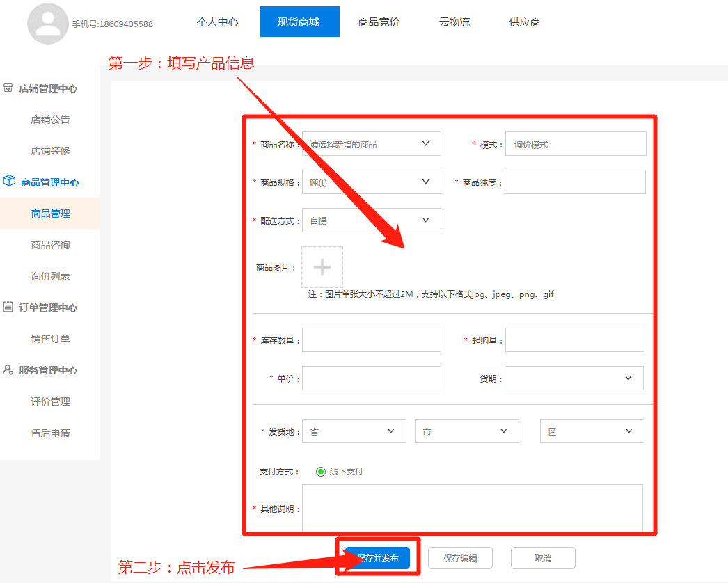The image size is (728, 583).
Task: Switch to the 商品竞价 tab
Action: click(x=379, y=22)
